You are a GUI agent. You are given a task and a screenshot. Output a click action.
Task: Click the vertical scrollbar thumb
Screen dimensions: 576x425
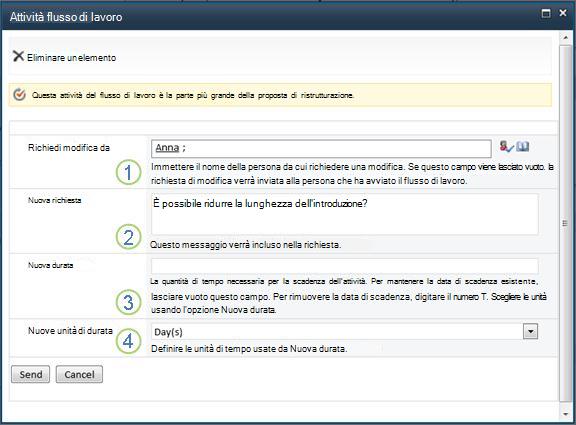pos(565,223)
